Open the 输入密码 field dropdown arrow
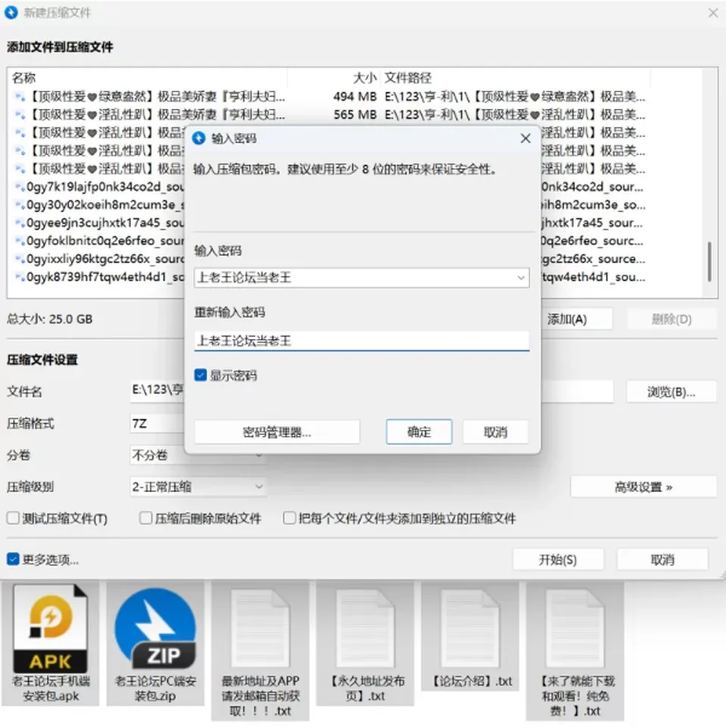The image size is (726, 728). (x=521, y=278)
